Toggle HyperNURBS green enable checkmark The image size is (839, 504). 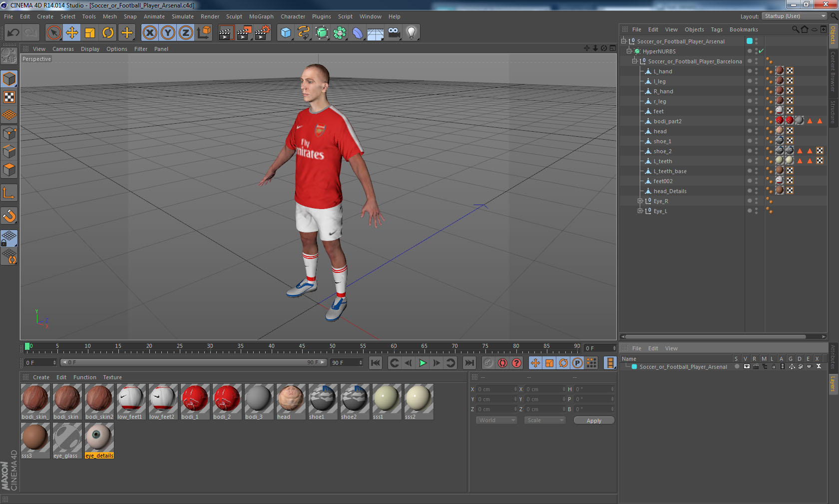761,51
